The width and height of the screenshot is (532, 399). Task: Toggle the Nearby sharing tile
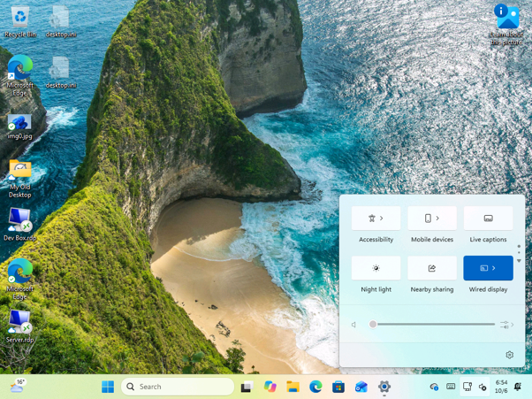tap(432, 268)
